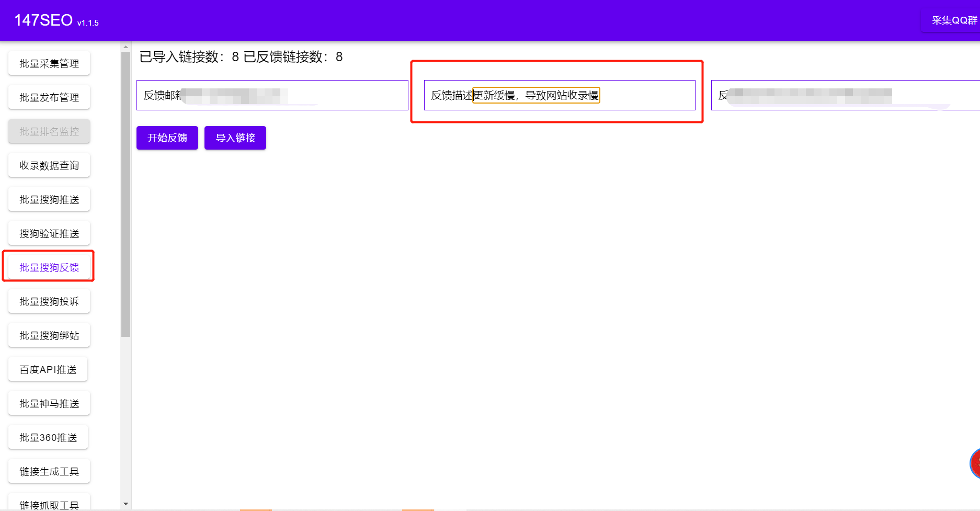
Task: Open 批量搜狗投诉 page
Action: (49, 301)
